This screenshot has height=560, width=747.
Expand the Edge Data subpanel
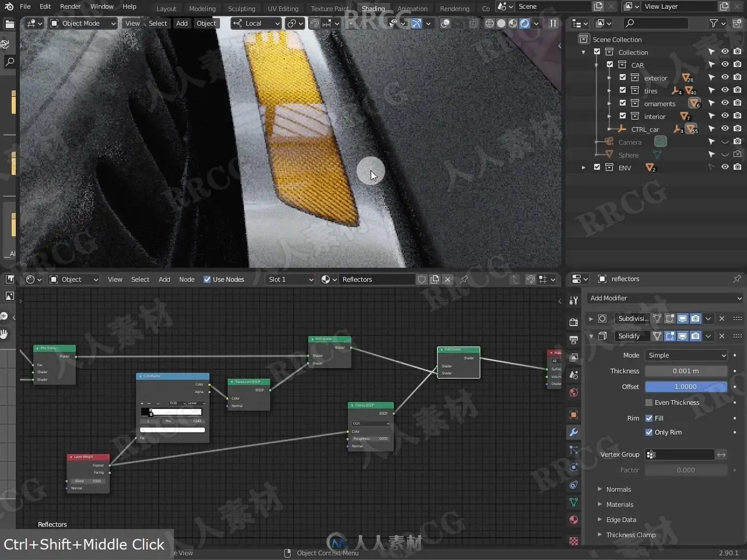tap(621, 520)
